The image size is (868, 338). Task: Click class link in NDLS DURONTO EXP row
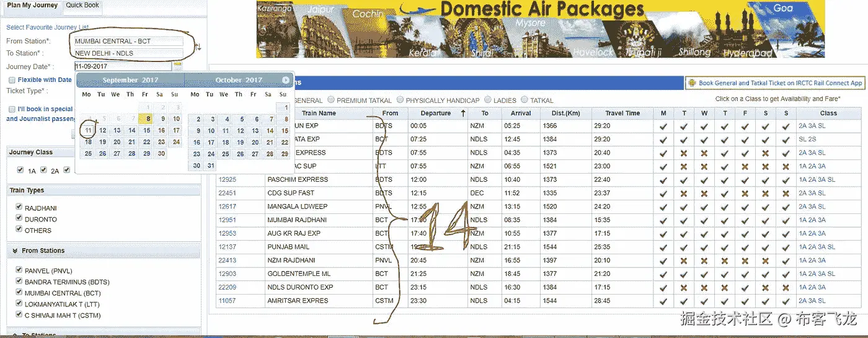(812, 287)
